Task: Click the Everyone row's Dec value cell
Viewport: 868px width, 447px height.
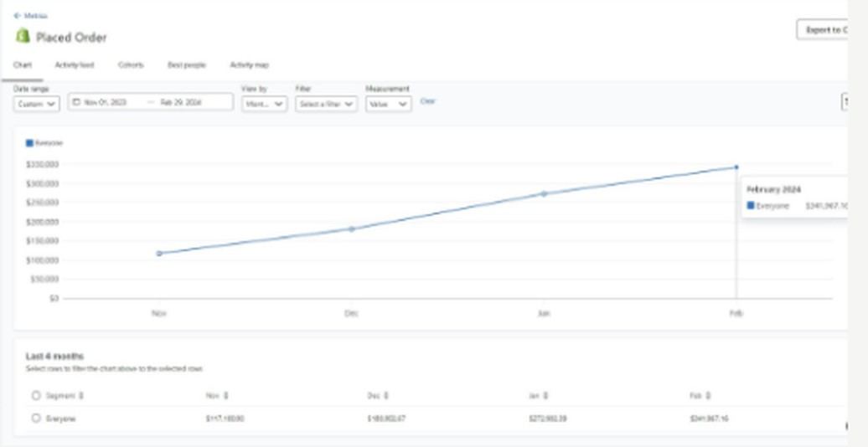Action: click(386, 419)
